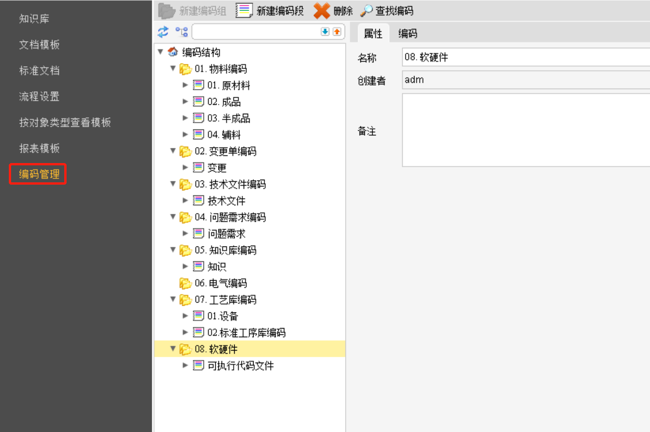
Task: Open 流程设置 in the sidebar
Action: (x=39, y=97)
